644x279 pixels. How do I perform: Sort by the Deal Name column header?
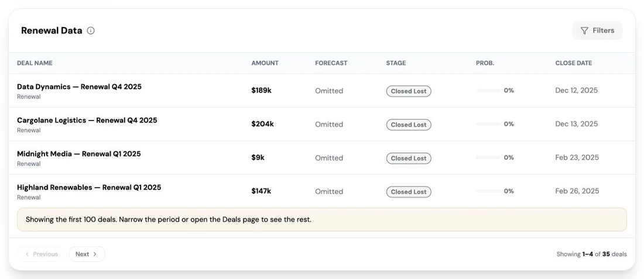coord(35,63)
